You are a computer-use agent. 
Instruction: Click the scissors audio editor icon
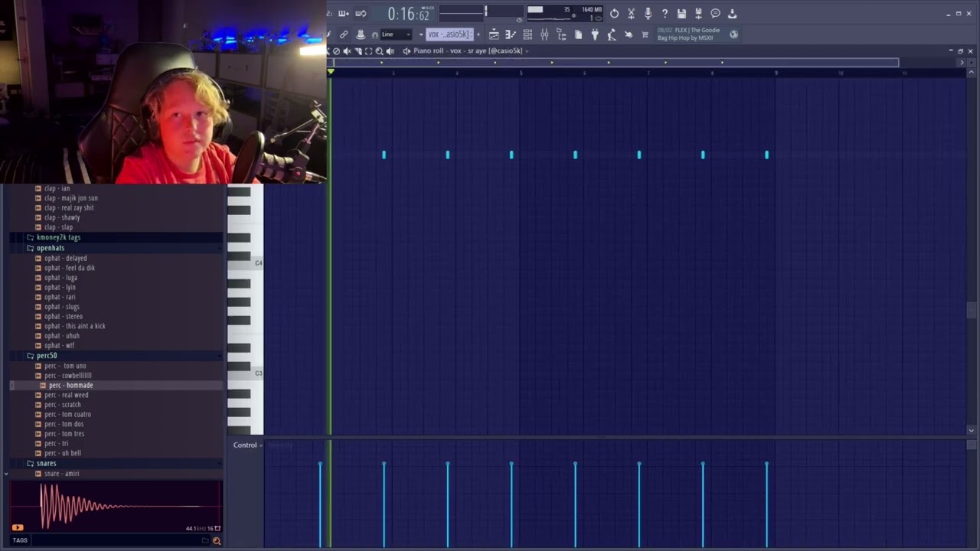pyautogui.click(x=631, y=13)
